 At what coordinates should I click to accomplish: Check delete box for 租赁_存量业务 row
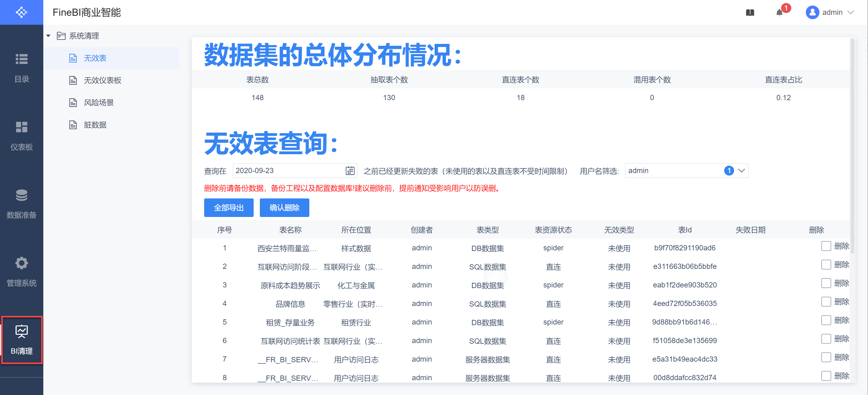[826, 320]
